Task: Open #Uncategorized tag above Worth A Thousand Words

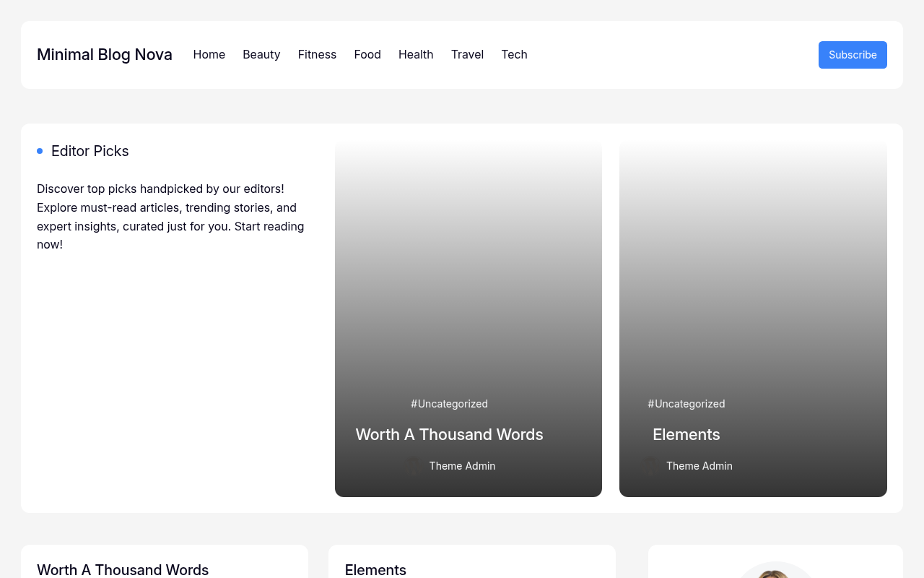Action: coord(449,404)
